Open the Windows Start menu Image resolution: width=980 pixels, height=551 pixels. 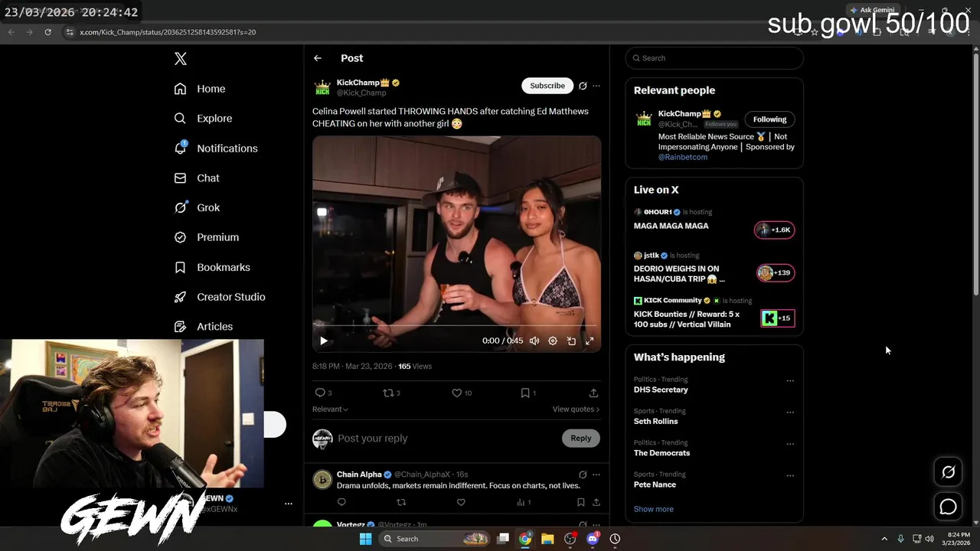click(366, 539)
